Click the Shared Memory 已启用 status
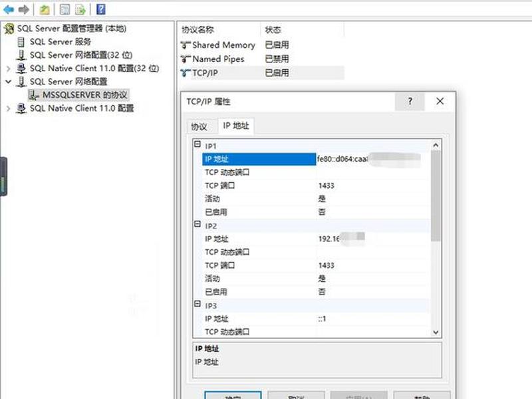The width and height of the screenshot is (532, 399). 277,45
